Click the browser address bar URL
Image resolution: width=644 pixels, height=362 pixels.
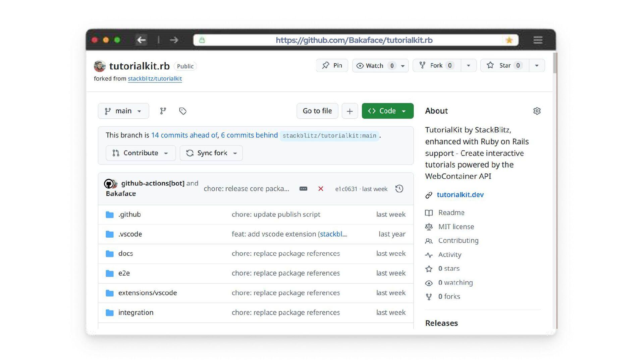point(354,40)
